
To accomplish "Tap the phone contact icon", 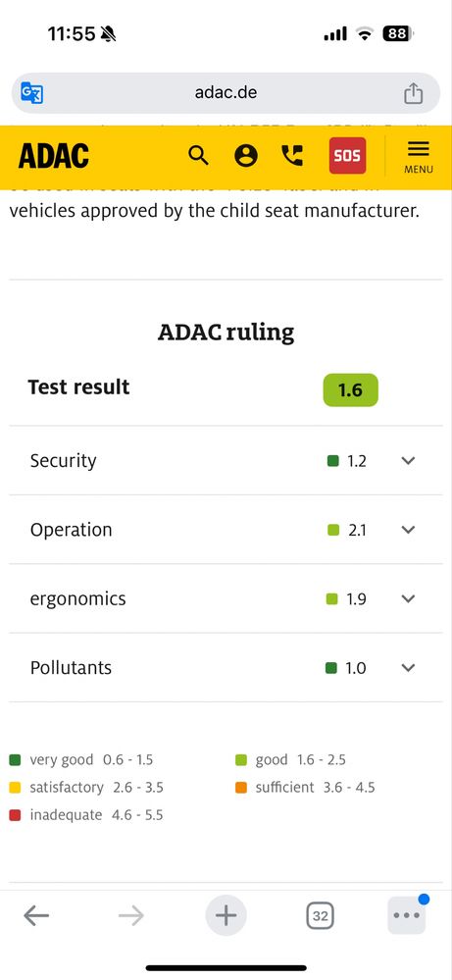I will 292,155.
